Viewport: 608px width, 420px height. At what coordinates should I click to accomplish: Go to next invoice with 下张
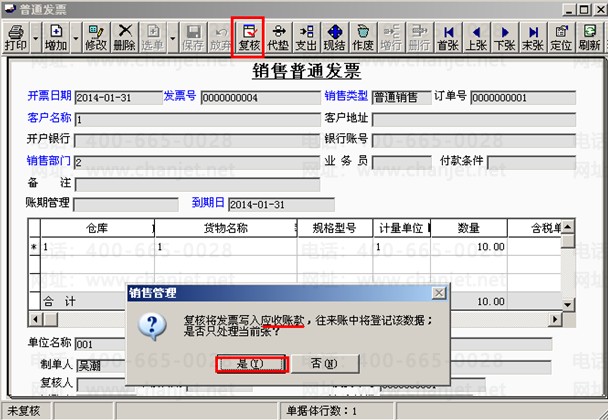coord(504,38)
